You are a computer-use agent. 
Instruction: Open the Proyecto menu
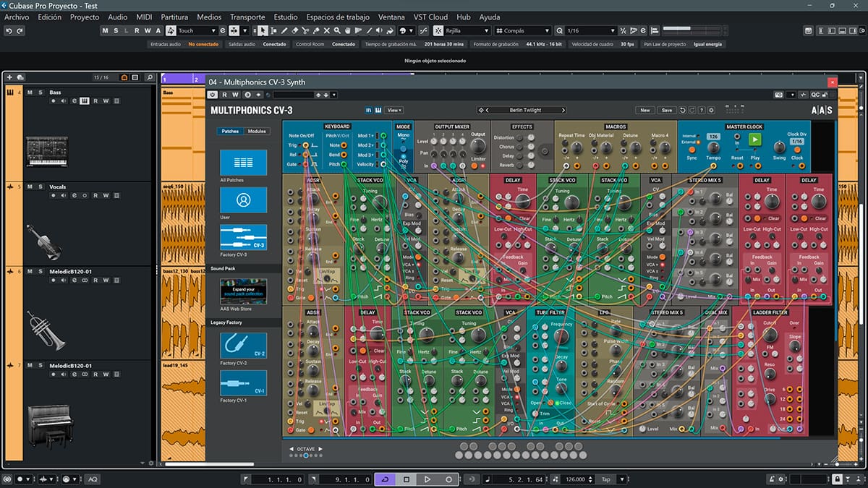coord(85,17)
